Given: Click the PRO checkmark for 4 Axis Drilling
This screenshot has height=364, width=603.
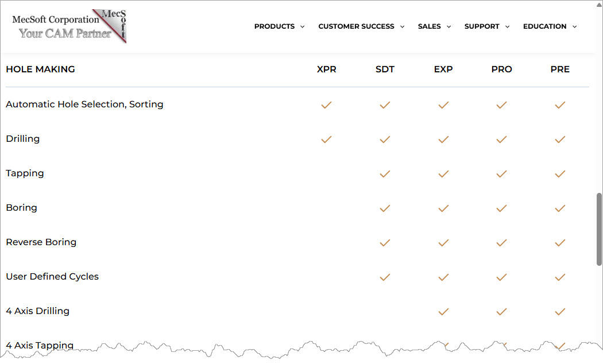Looking at the screenshot, I should (x=501, y=312).
